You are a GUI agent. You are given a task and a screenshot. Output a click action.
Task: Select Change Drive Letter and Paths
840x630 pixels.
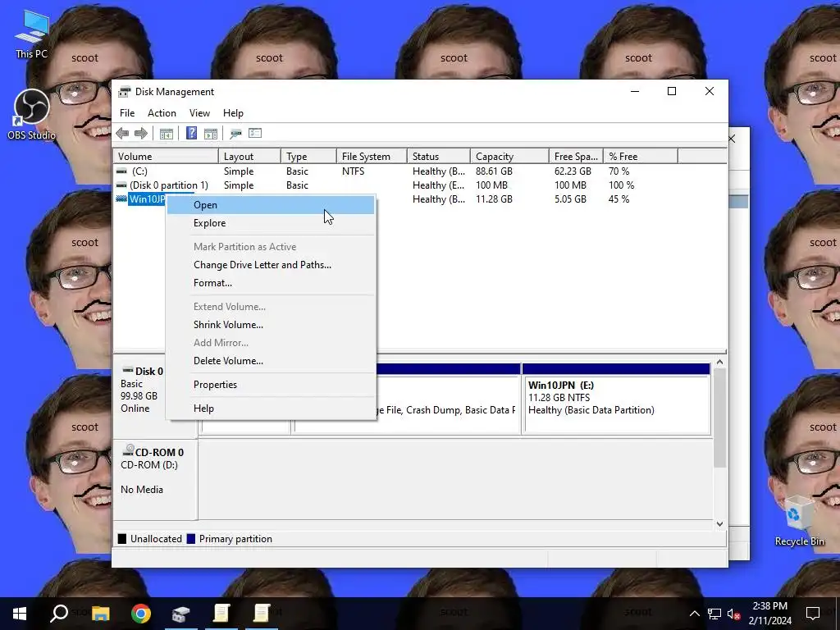click(x=271, y=265)
